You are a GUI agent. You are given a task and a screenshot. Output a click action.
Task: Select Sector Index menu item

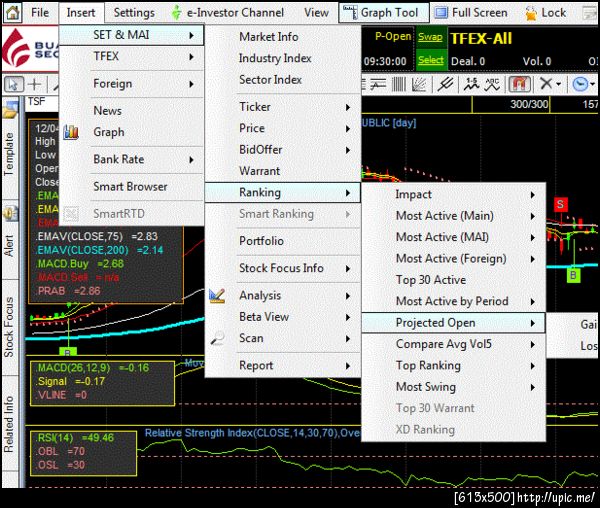pos(283,80)
